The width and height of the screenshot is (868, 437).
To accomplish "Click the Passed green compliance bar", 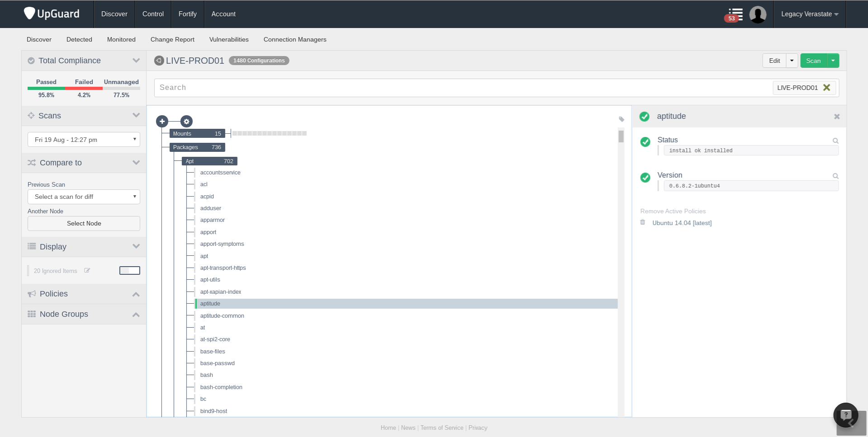I will coord(46,89).
